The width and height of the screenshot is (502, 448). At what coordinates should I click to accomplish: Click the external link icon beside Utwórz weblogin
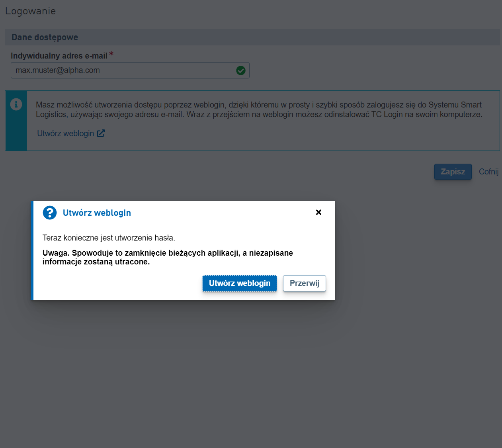pyautogui.click(x=101, y=133)
